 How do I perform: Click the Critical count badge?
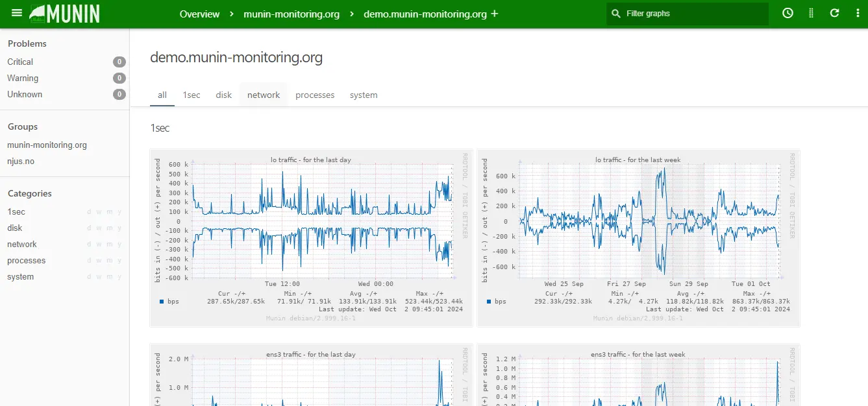click(119, 62)
